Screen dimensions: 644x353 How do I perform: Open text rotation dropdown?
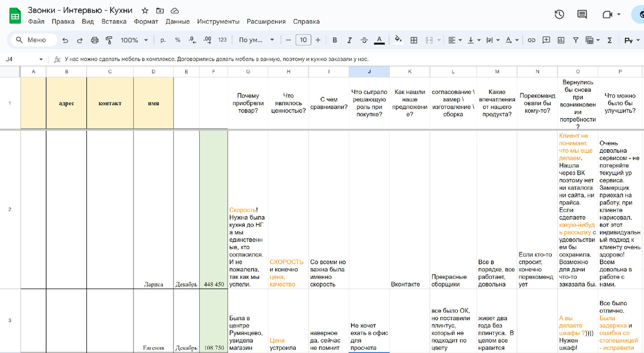click(512, 40)
